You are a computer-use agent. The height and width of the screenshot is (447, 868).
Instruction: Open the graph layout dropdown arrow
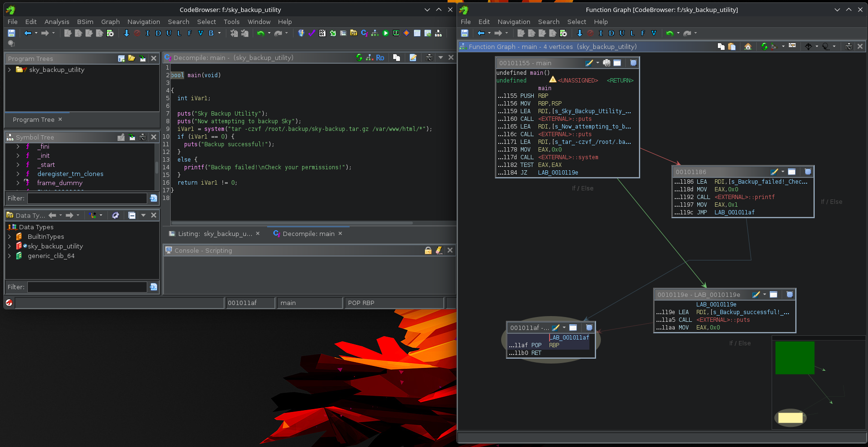point(783,47)
